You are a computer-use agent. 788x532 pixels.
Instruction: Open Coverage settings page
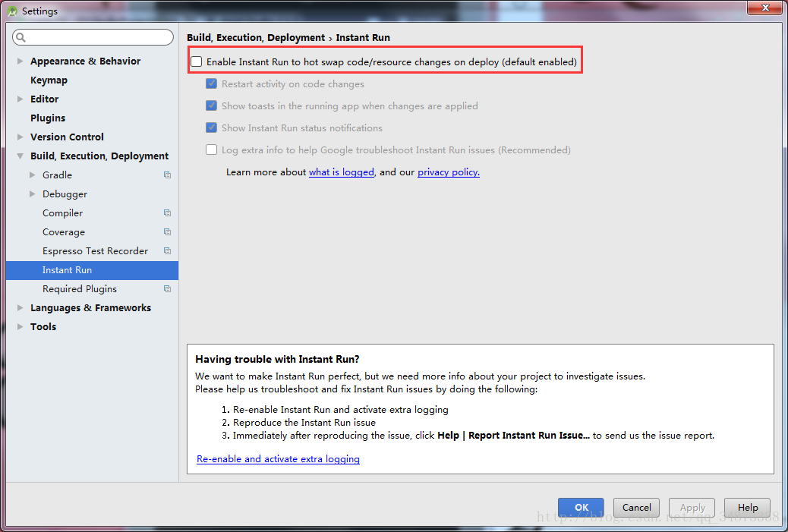point(63,232)
